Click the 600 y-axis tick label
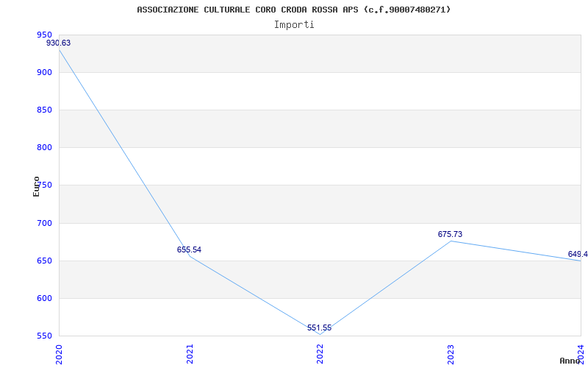Viewport: 588px width, 368px height. tap(44, 299)
